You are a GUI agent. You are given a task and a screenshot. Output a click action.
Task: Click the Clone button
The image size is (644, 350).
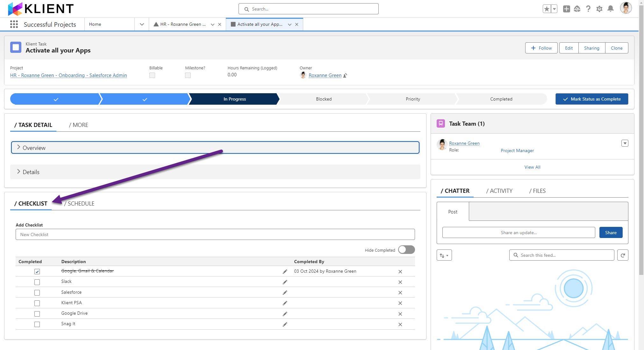coord(616,48)
